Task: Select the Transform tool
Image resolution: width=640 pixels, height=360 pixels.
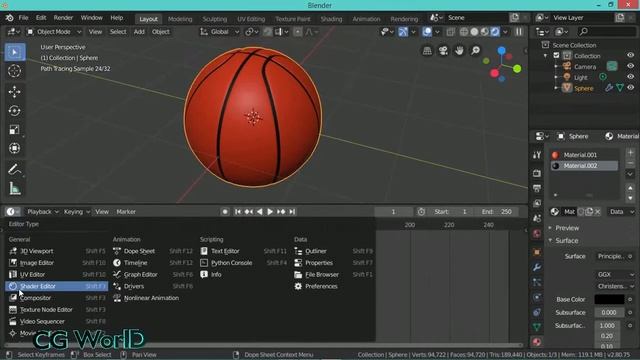Action: point(15,149)
